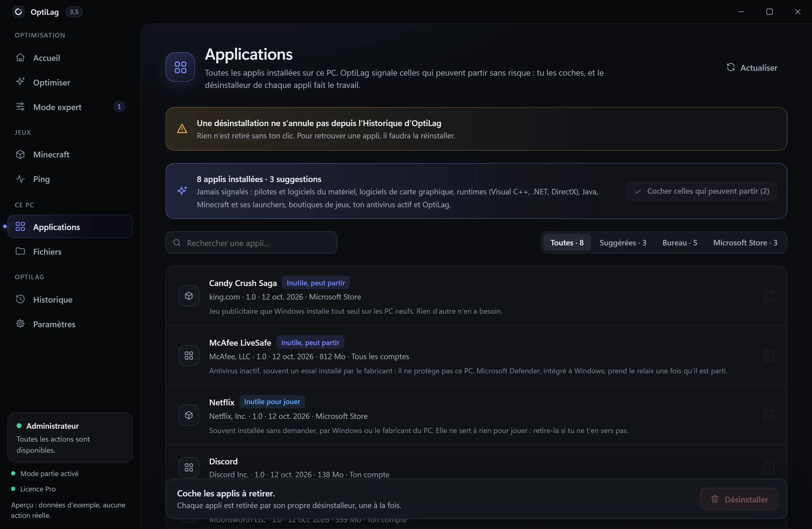
Task: Click the McAfee LiveSafe app icon
Action: [x=189, y=356]
